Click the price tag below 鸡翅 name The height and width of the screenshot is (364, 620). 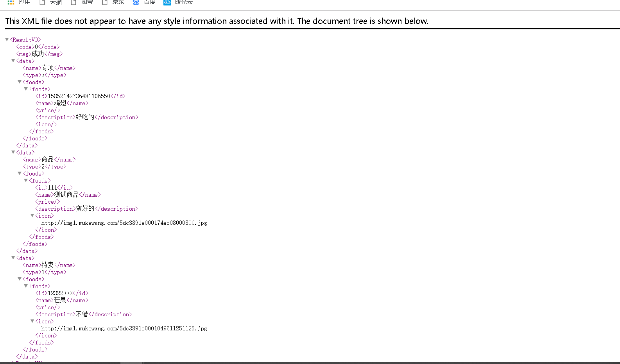pos(48,110)
